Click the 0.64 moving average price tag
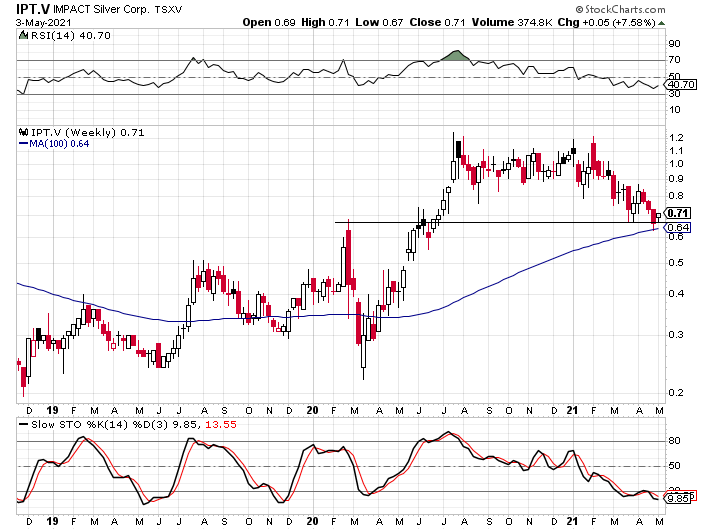 [x=677, y=227]
